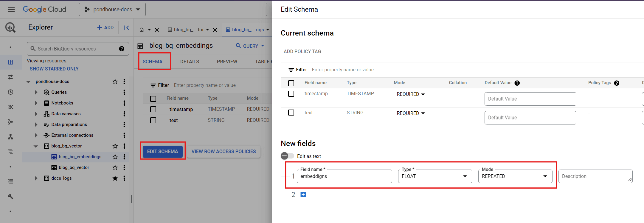Open more actions for pondhouse-docs
The image size is (644, 223).
(124, 81)
